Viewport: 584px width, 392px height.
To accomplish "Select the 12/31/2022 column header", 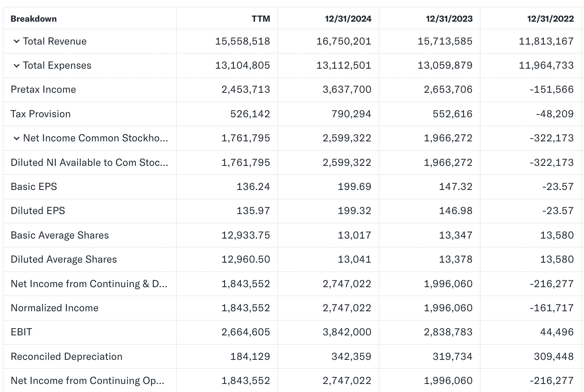I will 551,19.
